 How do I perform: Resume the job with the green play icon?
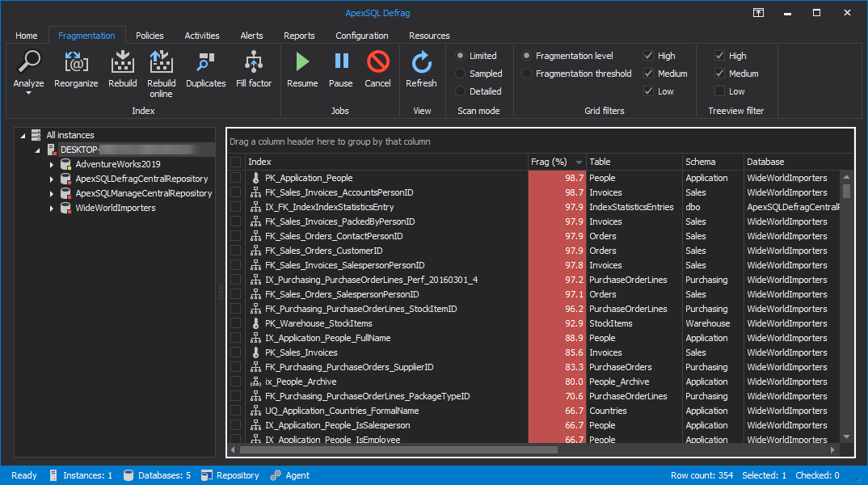click(302, 61)
